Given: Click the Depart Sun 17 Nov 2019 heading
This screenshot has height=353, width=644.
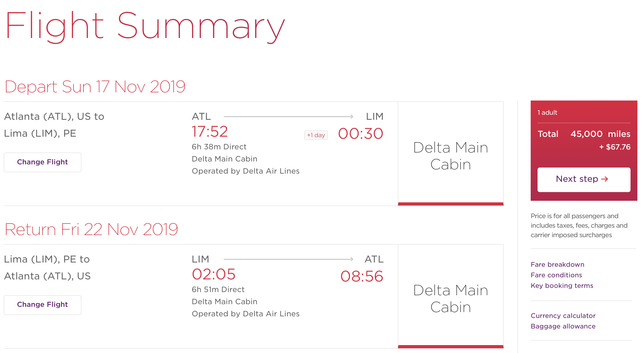Looking at the screenshot, I should click(x=95, y=87).
